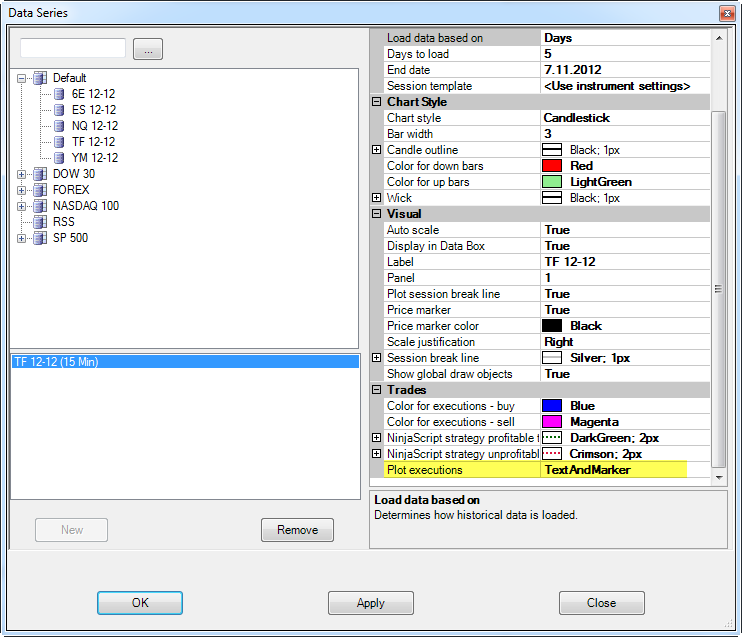This screenshot has width=742, height=637.
Task: Expand the Session break line property
Action: pyautogui.click(x=376, y=358)
